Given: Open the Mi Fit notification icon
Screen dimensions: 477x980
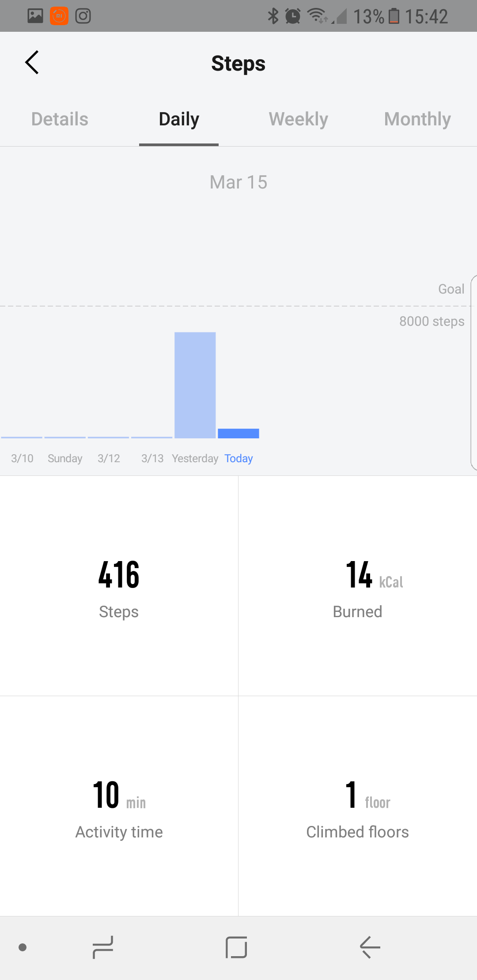Looking at the screenshot, I should 59,16.
